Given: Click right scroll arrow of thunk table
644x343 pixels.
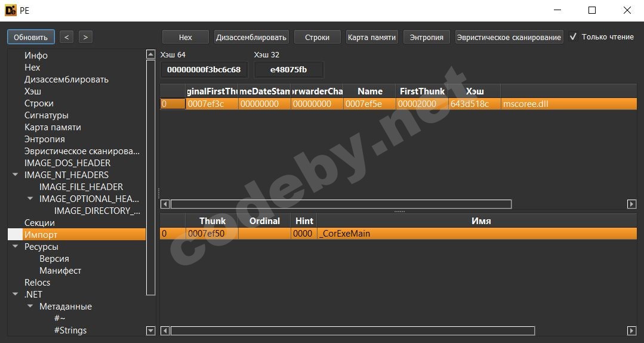Looking at the screenshot, I should (x=631, y=331).
